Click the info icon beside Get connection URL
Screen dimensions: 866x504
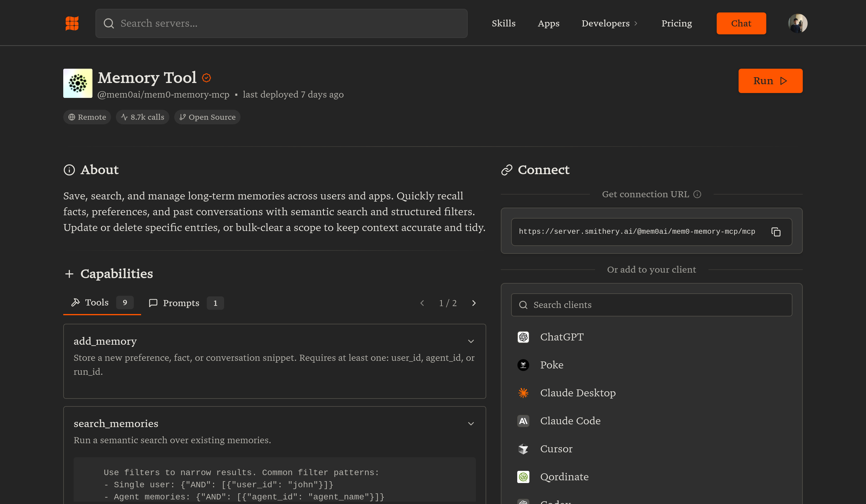(x=697, y=195)
